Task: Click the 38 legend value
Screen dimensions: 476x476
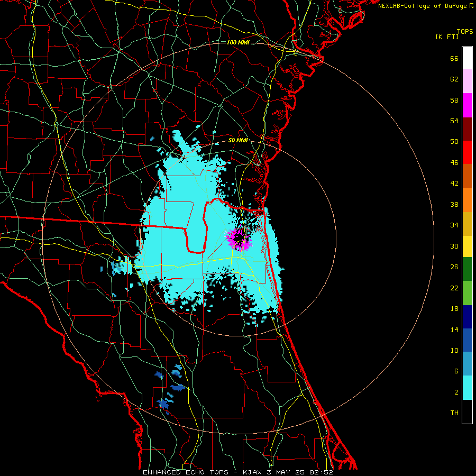Action: [454, 204]
